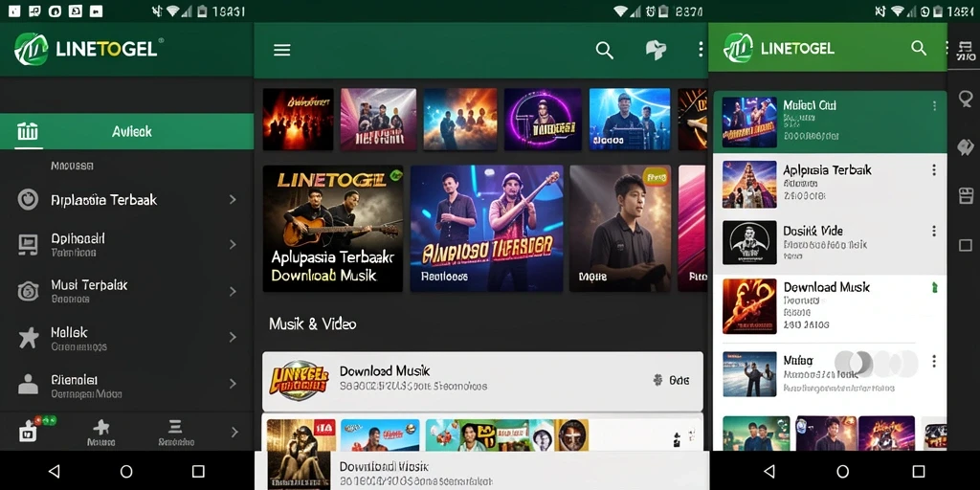This screenshot has width=980, height=490.
Task: Open the Aplpasia Terbaik thumbnail in right list
Action: tap(749, 184)
